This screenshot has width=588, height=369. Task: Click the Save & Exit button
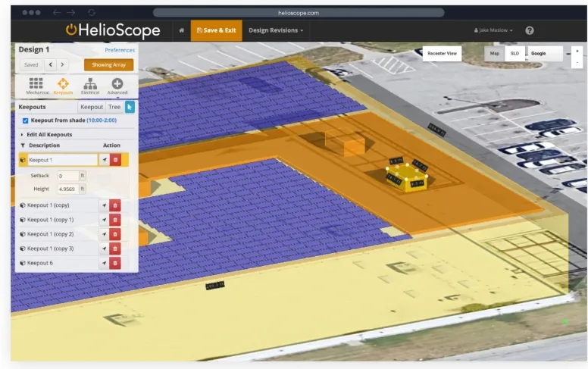pos(216,30)
